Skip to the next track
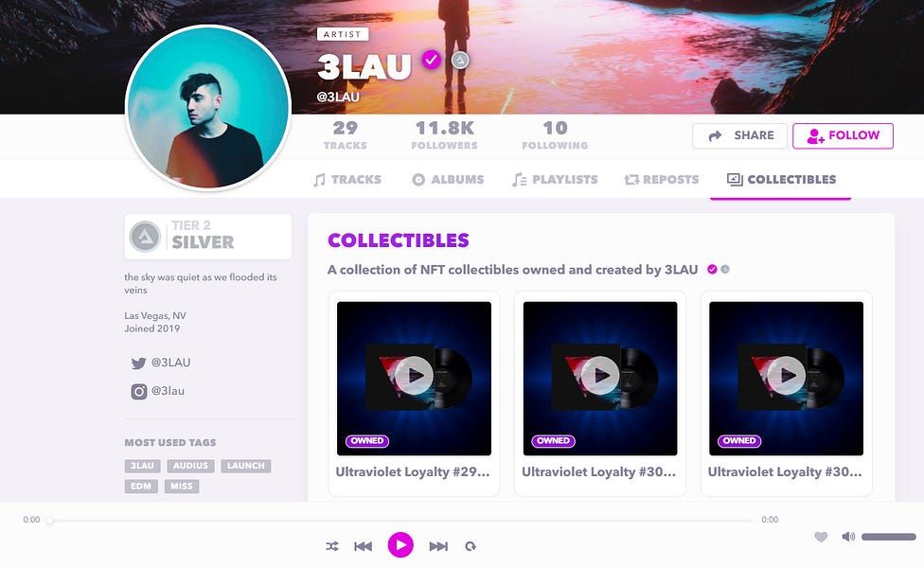This screenshot has height=568, width=924. click(x=438, y=546)
